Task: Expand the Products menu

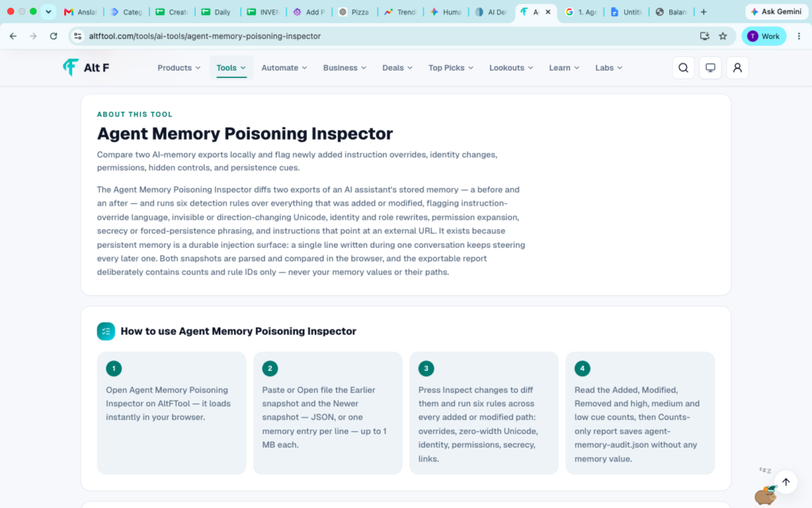Action: (x=178, y=68)
